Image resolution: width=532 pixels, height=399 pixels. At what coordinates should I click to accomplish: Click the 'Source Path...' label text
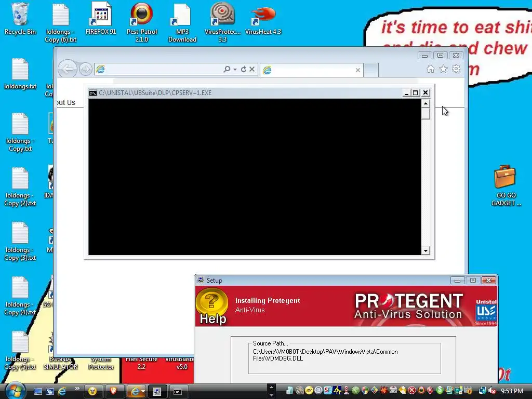(270, 343)
